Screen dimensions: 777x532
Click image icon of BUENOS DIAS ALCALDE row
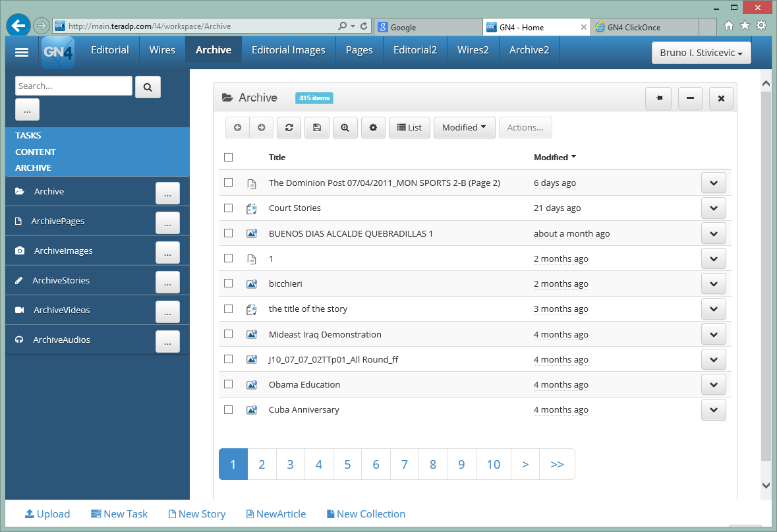252,233
